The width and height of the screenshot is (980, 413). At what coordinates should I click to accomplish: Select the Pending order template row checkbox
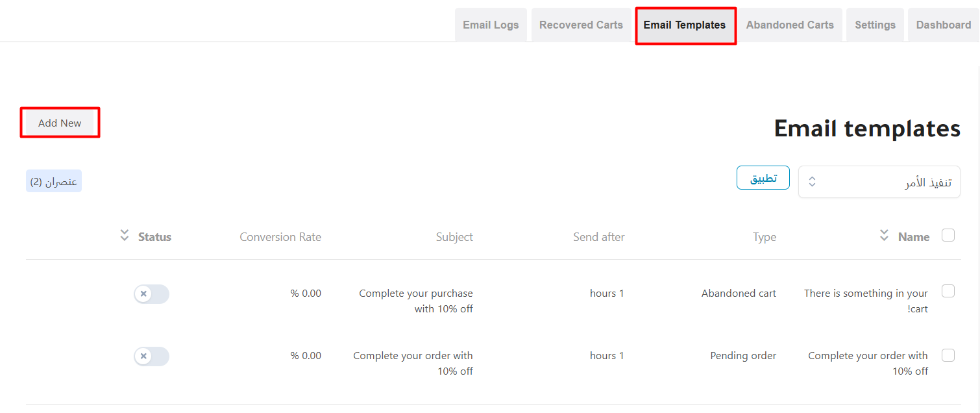[948, 355]
